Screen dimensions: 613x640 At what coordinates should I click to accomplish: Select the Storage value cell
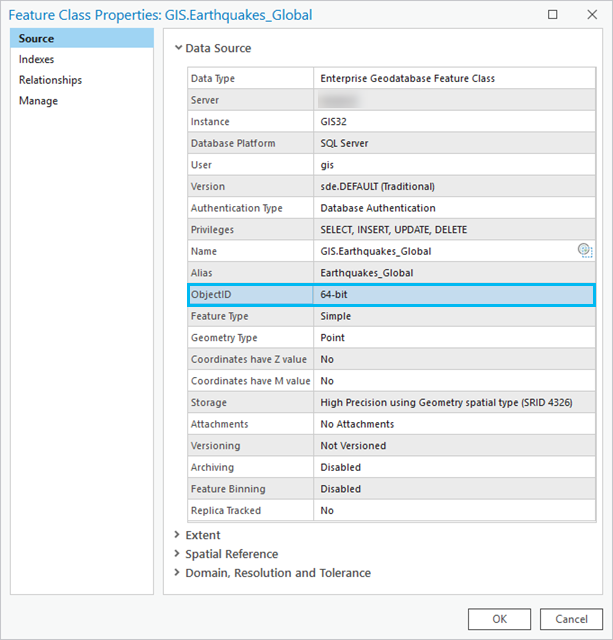tap(453, 403)
